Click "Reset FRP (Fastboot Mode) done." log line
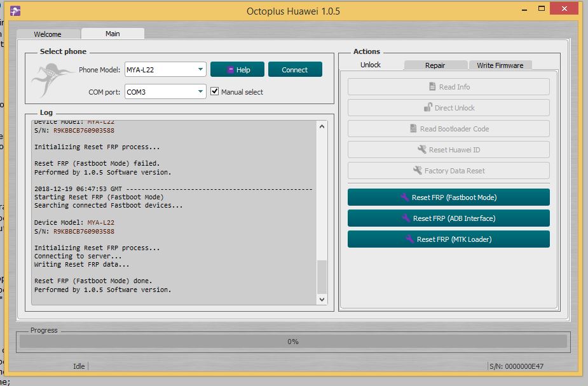This screenshot has height=386, width=588. tap(93, 281)
